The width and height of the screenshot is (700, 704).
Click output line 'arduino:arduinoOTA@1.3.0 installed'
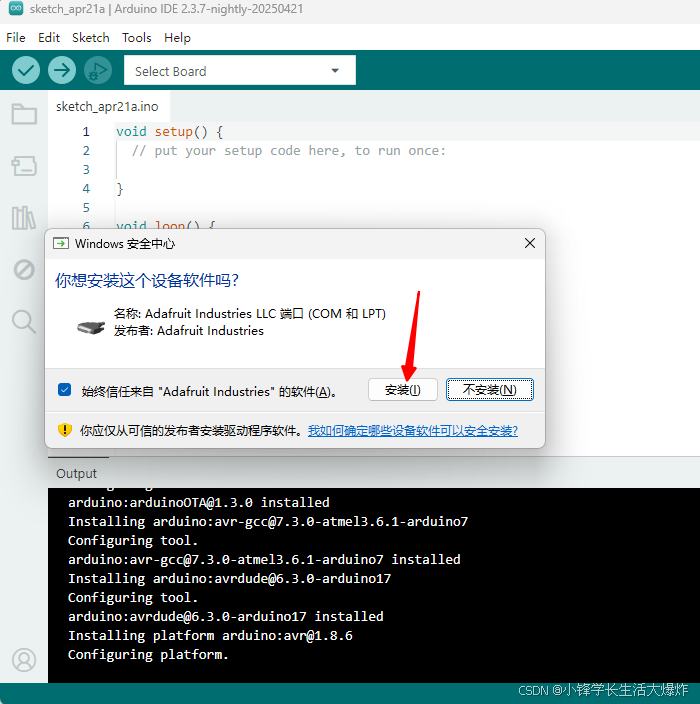198,502
